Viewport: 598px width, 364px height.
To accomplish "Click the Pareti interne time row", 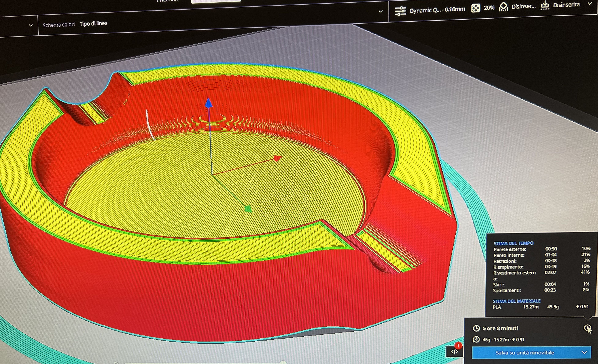I will 542,255.
